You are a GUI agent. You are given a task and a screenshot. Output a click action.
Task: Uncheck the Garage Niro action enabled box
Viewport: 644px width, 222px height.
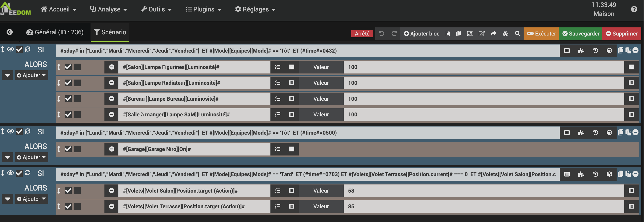pos(68,149)
